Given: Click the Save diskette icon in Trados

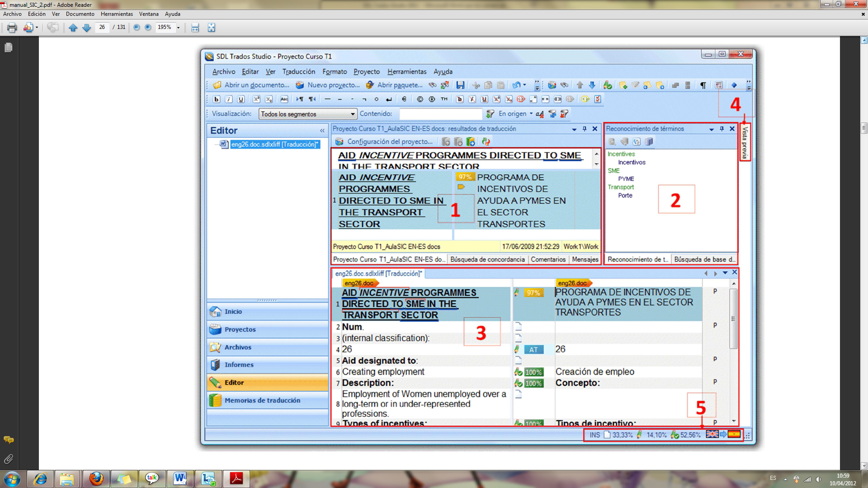Looking at the screenshot, I should [x=460, y=85].
